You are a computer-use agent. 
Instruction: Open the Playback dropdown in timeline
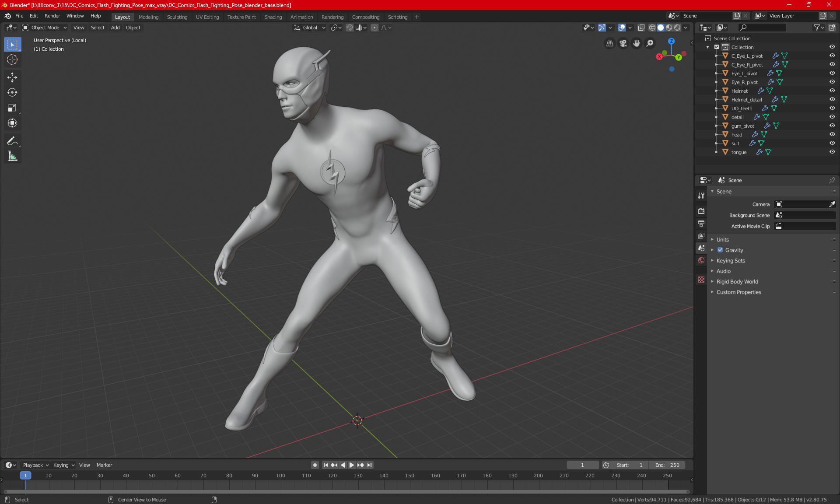tap(35, 465)
